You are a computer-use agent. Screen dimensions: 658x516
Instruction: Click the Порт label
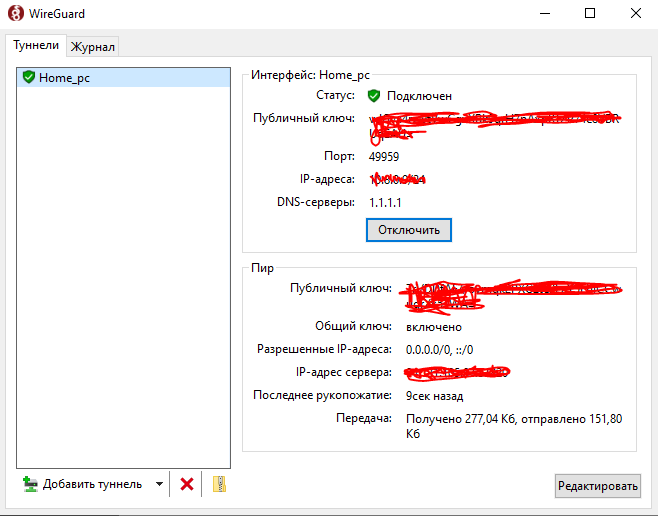339,156
